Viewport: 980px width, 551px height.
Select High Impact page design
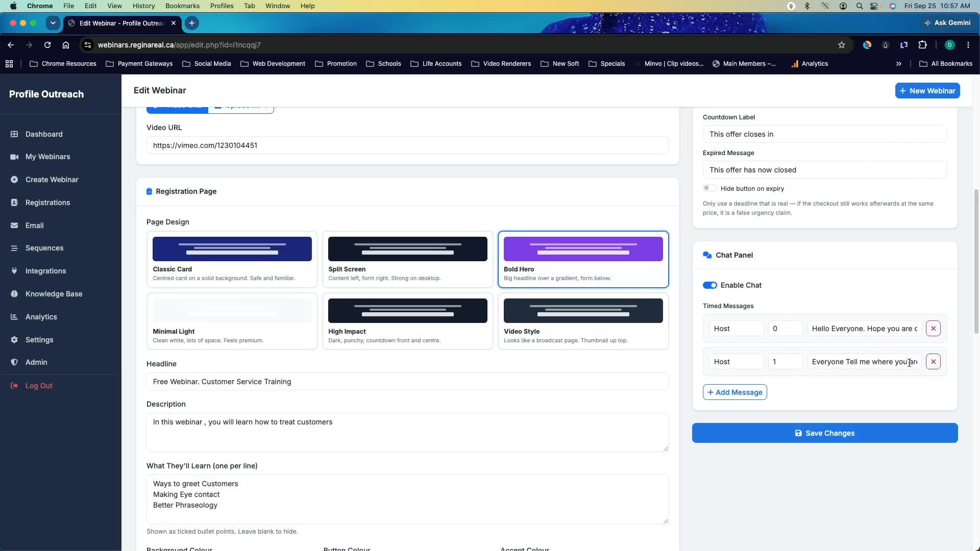pyautogui.click(x=408, y=321)
